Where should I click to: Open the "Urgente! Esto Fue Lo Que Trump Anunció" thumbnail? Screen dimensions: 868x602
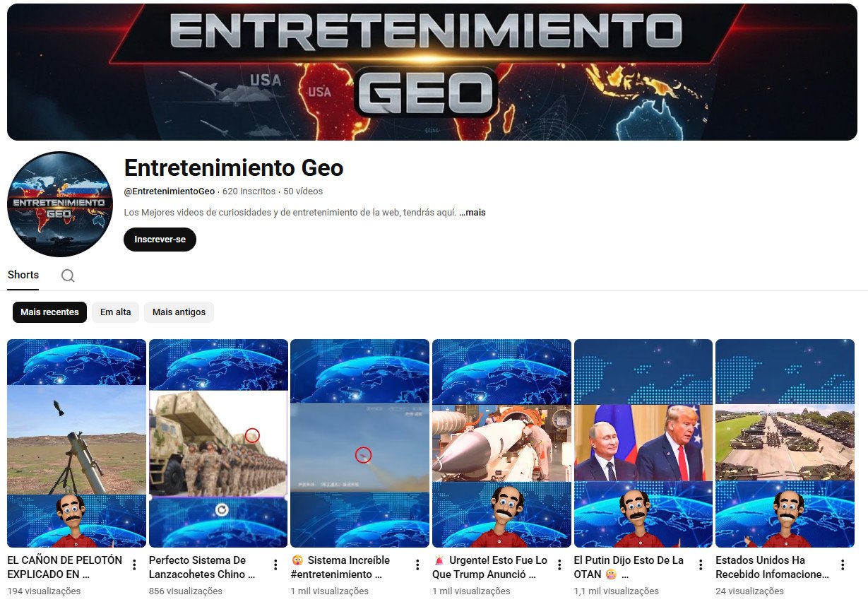pyautogui.click(x=501, y=443)
